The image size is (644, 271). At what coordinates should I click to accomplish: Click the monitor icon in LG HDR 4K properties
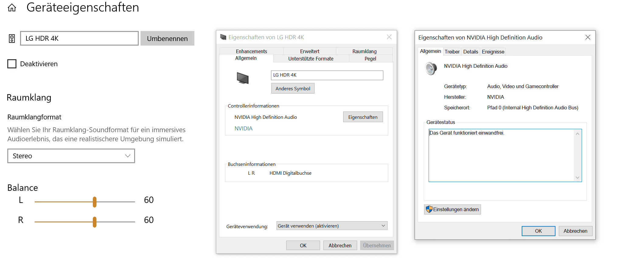[x=243, y=78]
